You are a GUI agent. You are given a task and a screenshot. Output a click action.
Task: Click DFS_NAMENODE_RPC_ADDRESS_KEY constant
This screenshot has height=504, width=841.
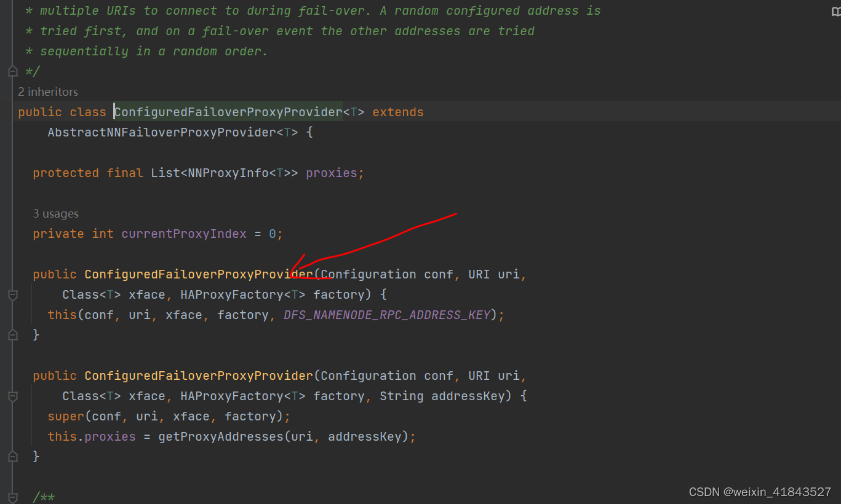coord(387,315)
